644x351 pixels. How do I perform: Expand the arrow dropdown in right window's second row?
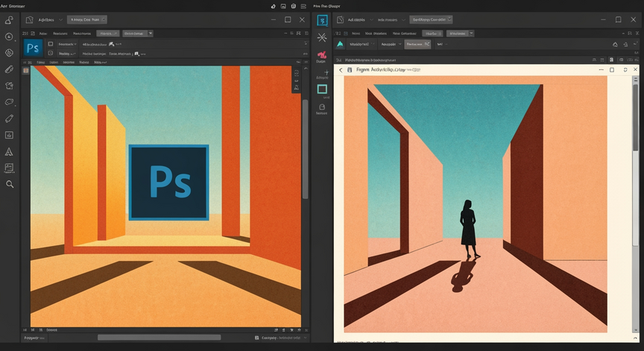pos(472,34)
